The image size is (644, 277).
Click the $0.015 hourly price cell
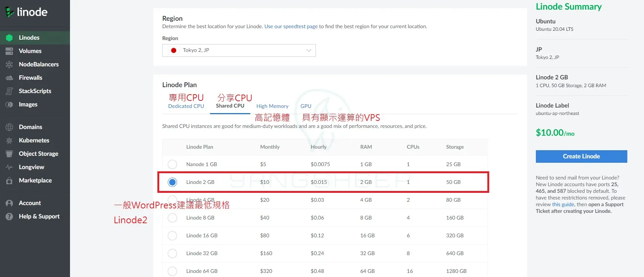click(319, 182)
